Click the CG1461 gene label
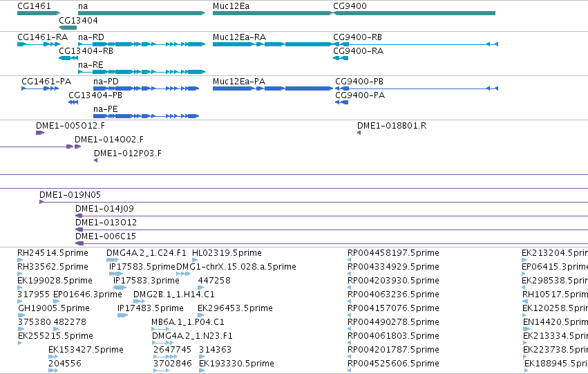The image size is (588, 374). (x=34, y=6)
